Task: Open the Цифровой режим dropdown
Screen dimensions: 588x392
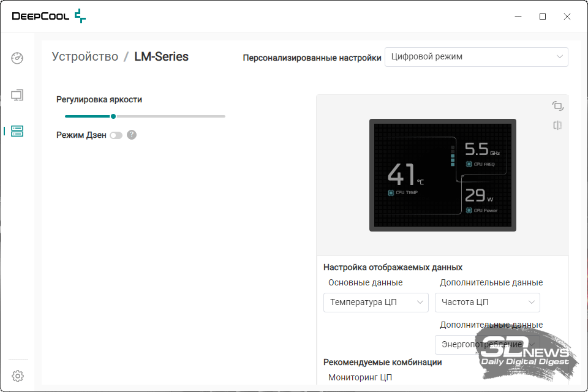Action: pos(476,57)
